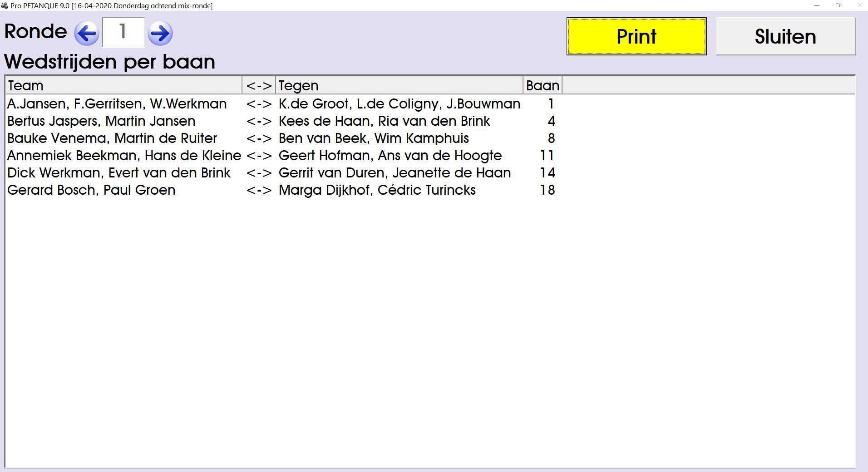Screen dimensions: 868x472
Task: Minimize the Pro PETANQUE window
Action: click(x=817, y=5)
